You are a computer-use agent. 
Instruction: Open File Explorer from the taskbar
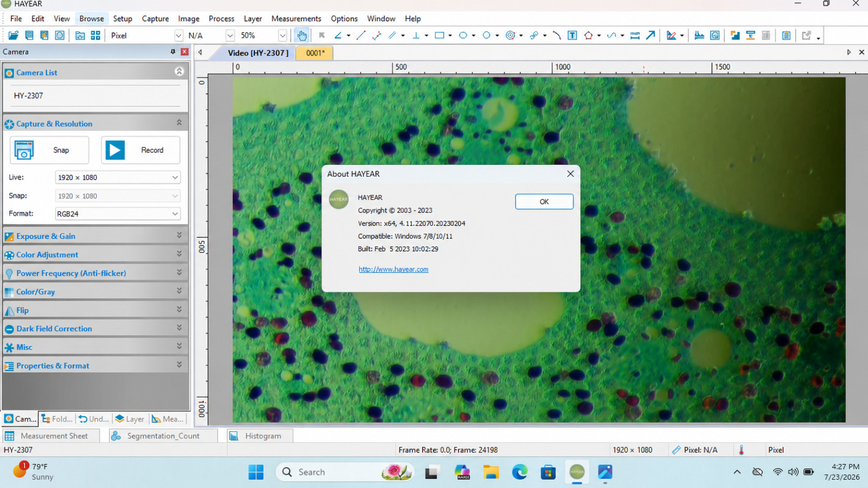point(491,472)
